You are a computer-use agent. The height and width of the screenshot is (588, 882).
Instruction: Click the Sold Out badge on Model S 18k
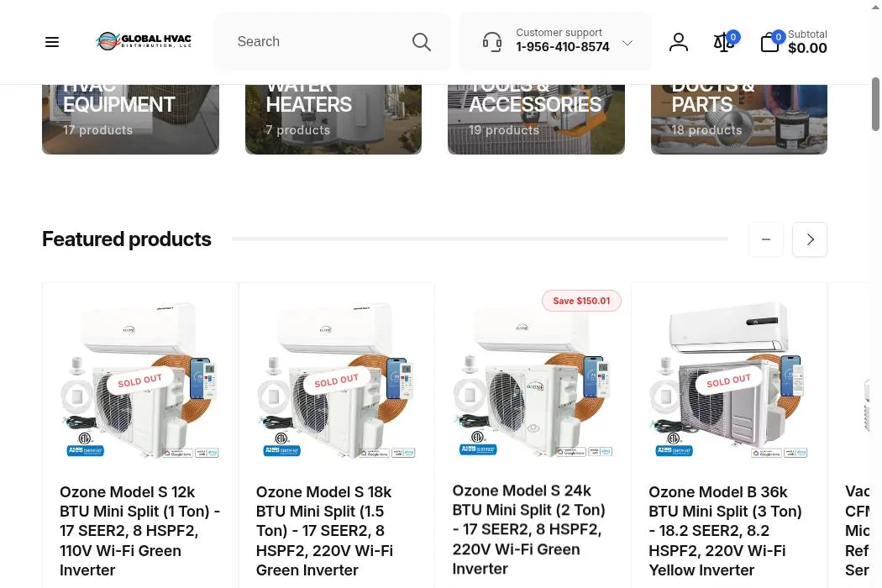tap(336, 381)
